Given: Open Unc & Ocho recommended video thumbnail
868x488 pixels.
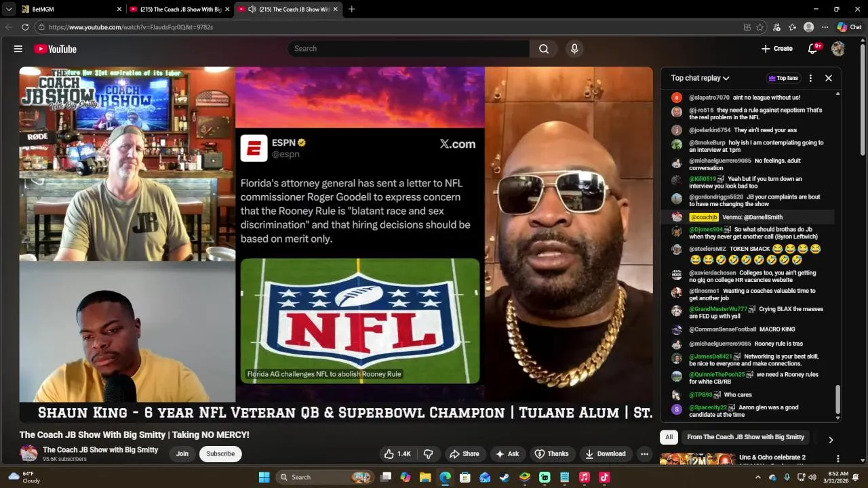Looking at the screenshot, I should tap(697, 460).
